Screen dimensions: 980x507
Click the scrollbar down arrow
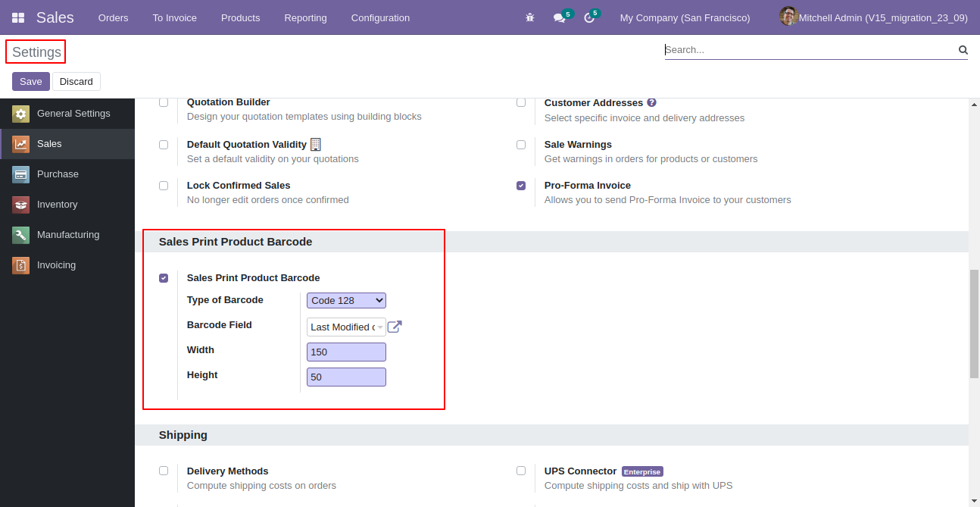click(x=975, y=501)
